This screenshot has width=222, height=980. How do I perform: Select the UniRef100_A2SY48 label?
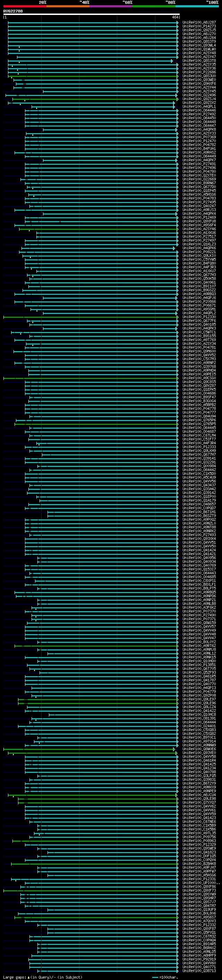pos(199,53)
